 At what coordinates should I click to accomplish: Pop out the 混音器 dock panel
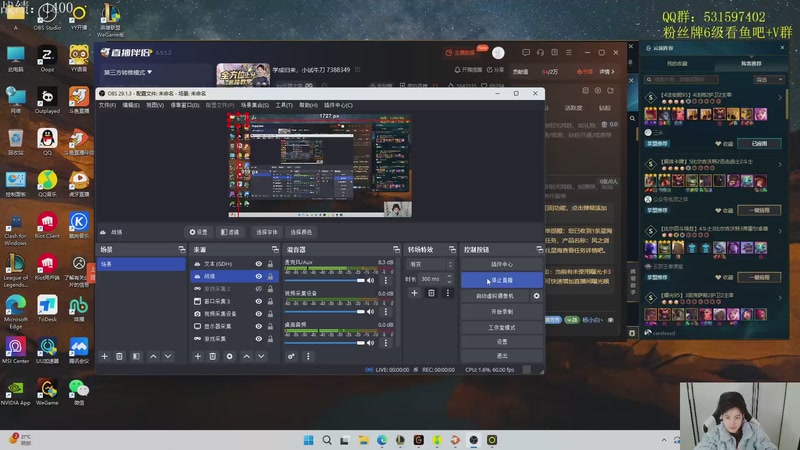coord(396,249)
